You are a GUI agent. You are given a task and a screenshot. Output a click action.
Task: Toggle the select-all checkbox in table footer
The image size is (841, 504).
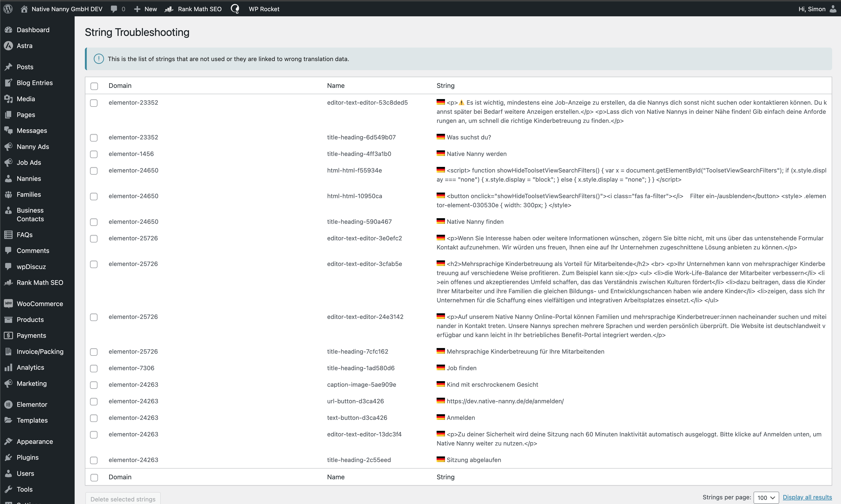tap(94, 477)
